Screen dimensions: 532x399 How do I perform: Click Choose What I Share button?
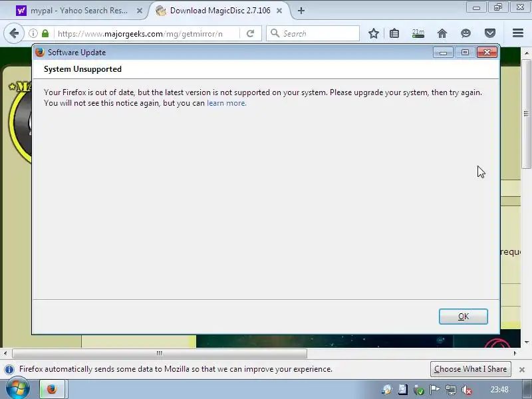click(x=470, y=369)
